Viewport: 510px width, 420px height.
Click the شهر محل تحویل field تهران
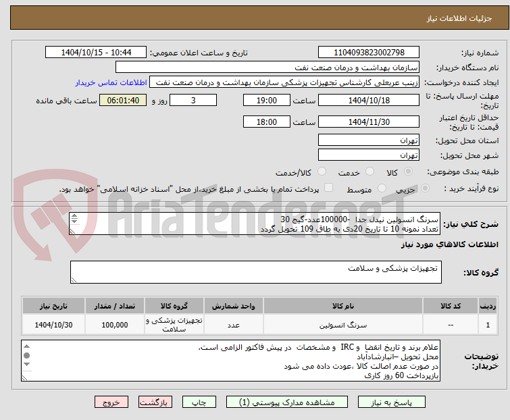(x=369, y=155)
